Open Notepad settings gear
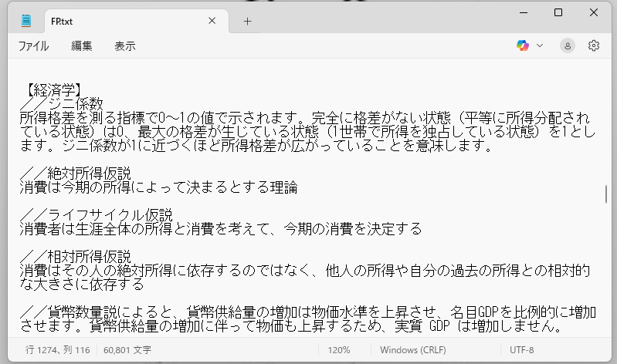The height and width of the screenshot is (364, 617). (594, 45)
